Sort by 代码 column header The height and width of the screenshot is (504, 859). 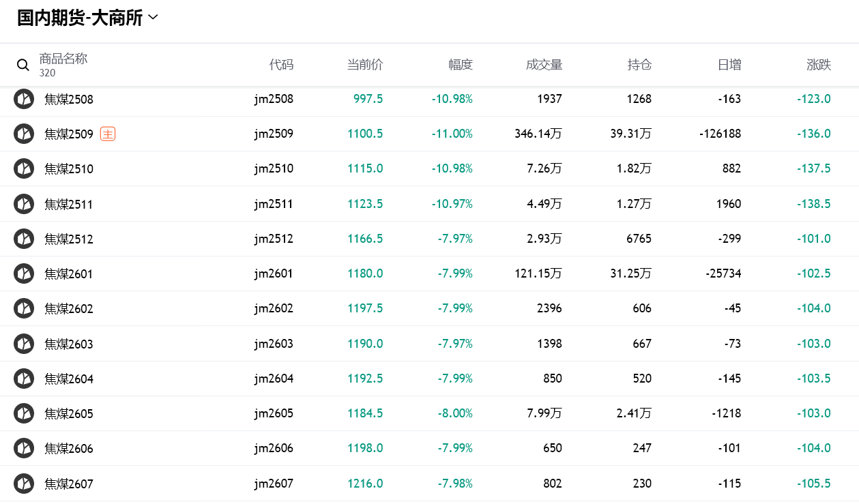pos(281,65)
